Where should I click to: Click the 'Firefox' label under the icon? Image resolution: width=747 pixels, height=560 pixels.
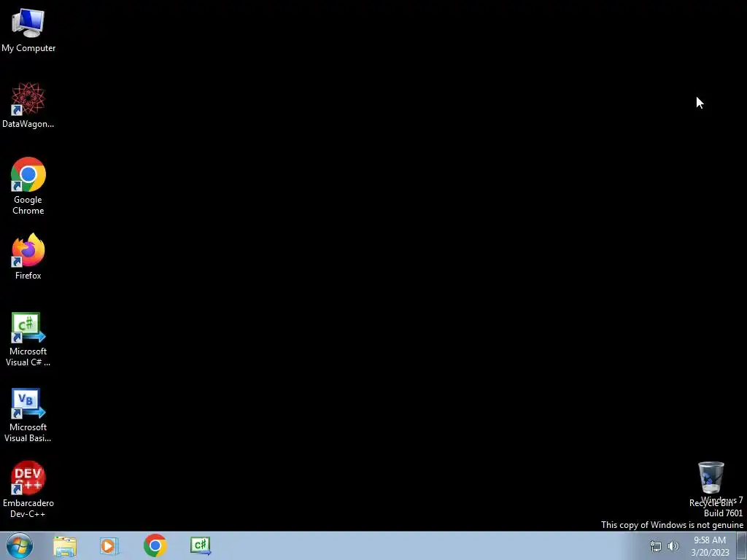tap(28, 275)
